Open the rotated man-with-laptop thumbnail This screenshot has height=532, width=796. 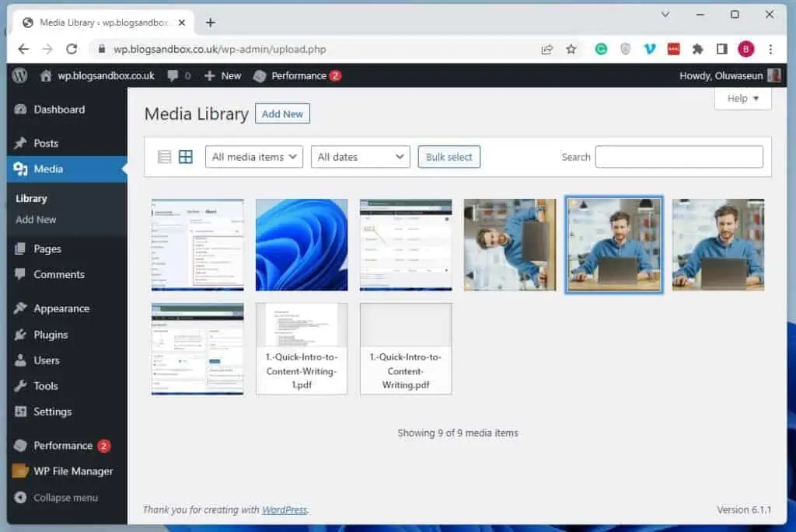(x=510, y=245)
